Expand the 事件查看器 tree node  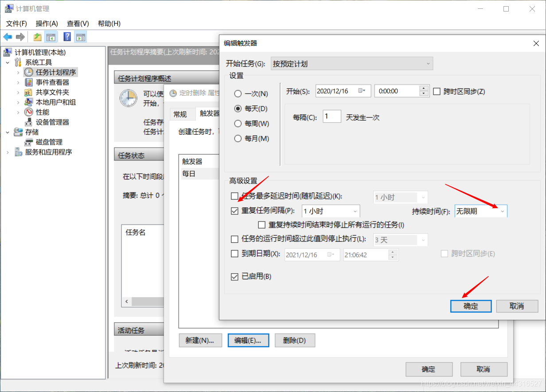click(18, 82)
